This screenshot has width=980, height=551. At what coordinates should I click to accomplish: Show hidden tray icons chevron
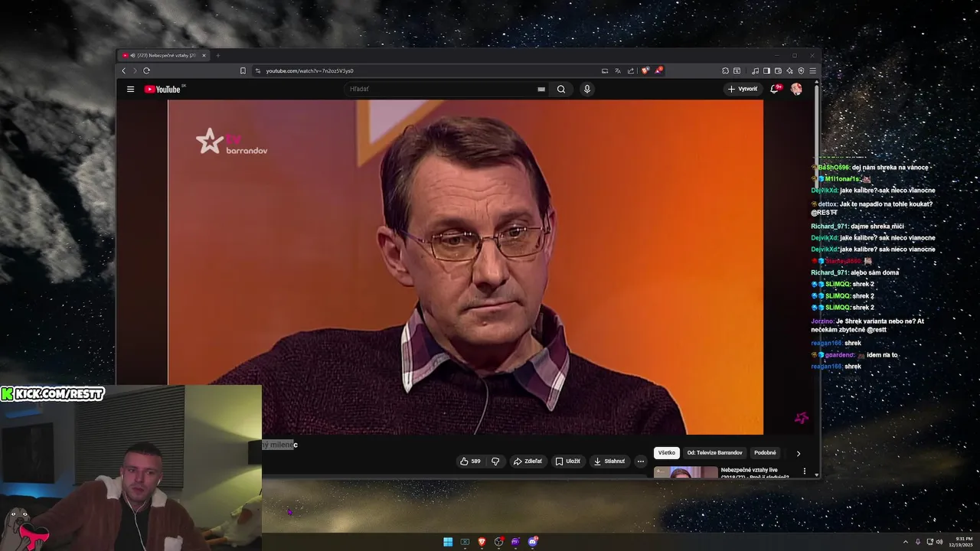pyautogui.click(x=906, y=542)
